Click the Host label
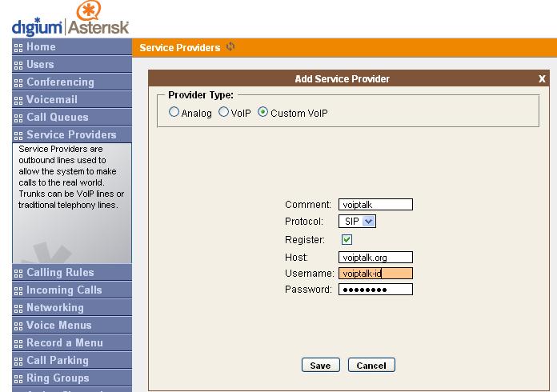 [x=296, y=257]
